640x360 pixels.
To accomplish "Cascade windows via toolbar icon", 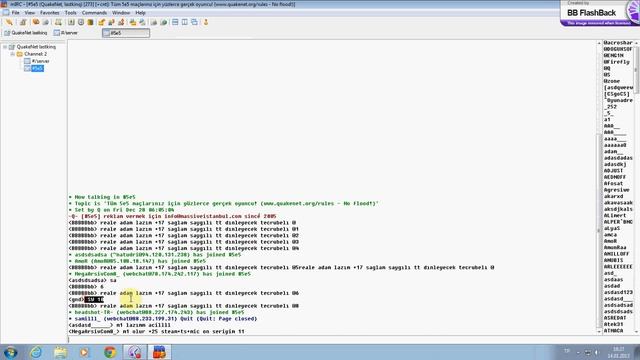I will pyautogui.click(x=194, y=22).
